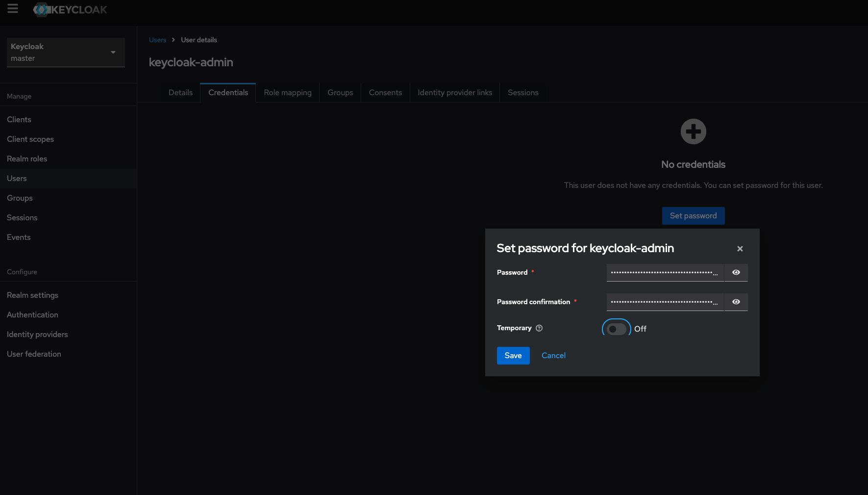This screenshot has height=495, width=868.
Task: Select the Credentials tab
Action: [x=228, y=93]
